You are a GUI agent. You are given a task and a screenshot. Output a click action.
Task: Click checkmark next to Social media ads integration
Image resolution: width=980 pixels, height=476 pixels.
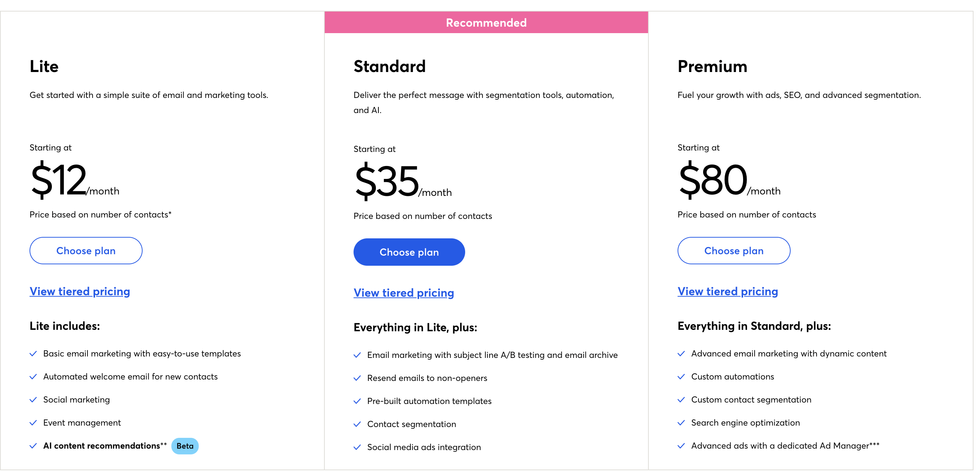(x=357, y=448)
